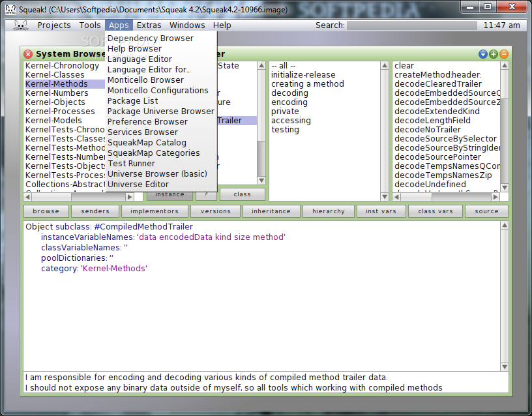
Task: Open the blue window menu icon
Action: click(483, 54)
